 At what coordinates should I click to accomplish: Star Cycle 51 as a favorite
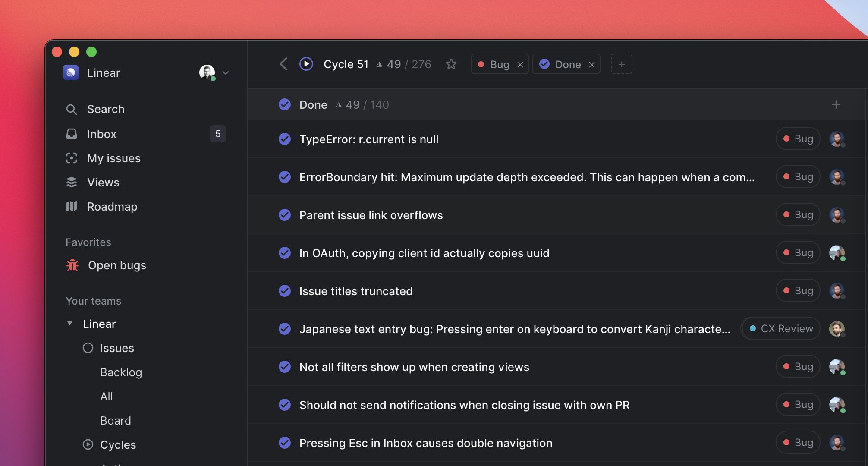click(x=451, y=64)
